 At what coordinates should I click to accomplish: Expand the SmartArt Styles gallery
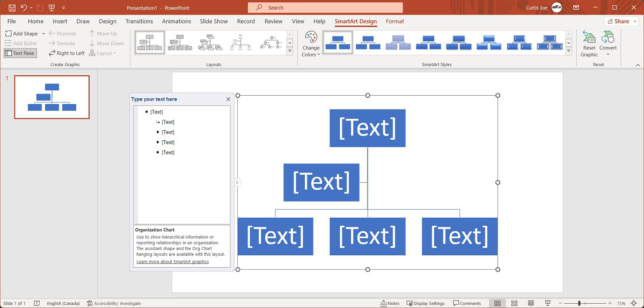click(569, 51)
